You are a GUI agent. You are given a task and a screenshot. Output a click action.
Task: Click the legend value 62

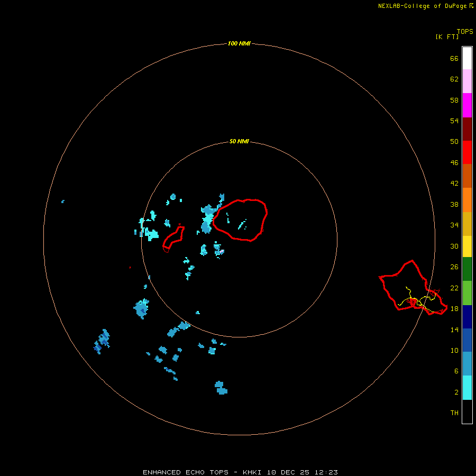pyautogui.click(x=454, y=79)
